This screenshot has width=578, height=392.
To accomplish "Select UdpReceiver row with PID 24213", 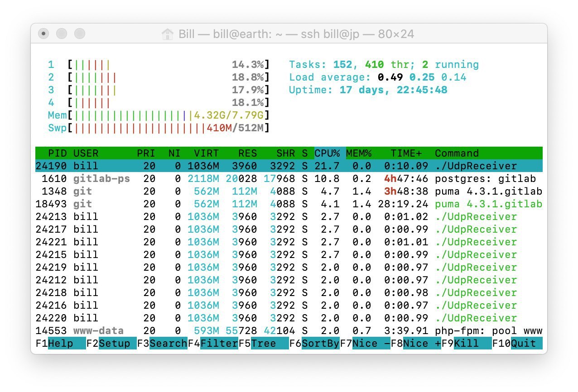I will pyautogui.click(x=289, y=216).
